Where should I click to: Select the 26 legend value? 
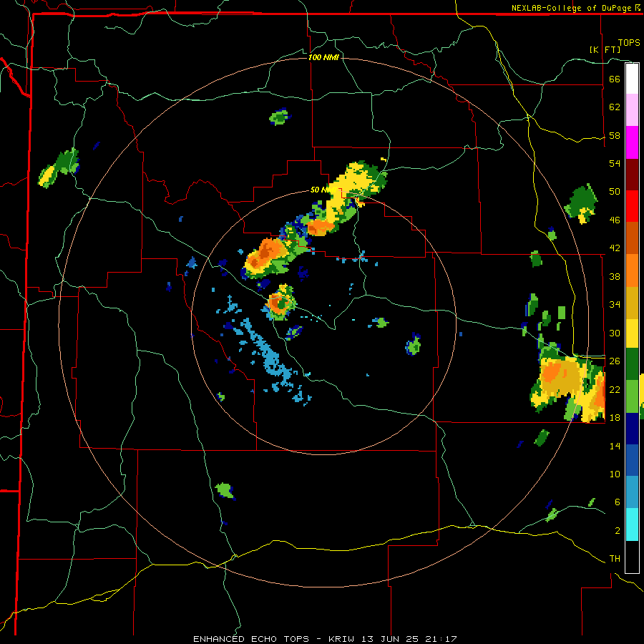(x=615, y=361)
